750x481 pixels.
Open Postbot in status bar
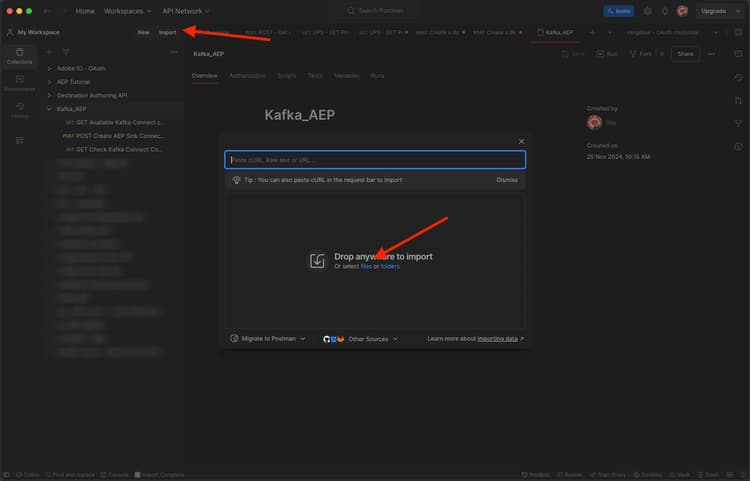point(535,475)
